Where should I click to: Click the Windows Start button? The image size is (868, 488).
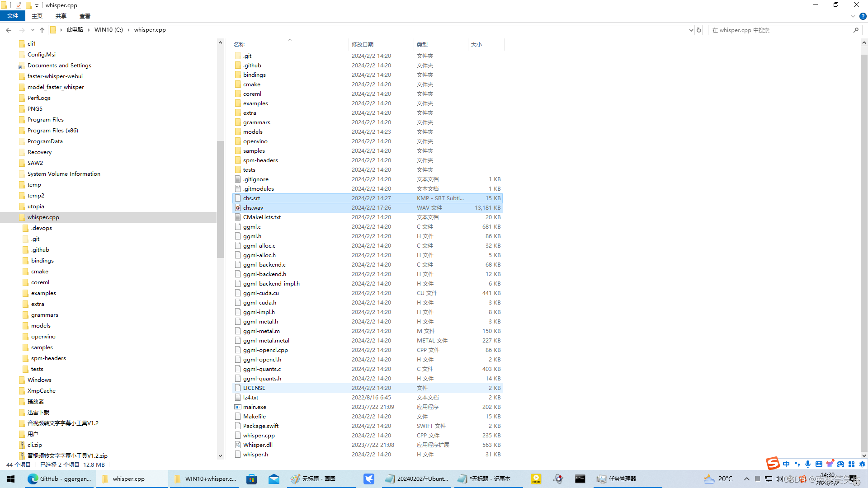tap(11, 479)
